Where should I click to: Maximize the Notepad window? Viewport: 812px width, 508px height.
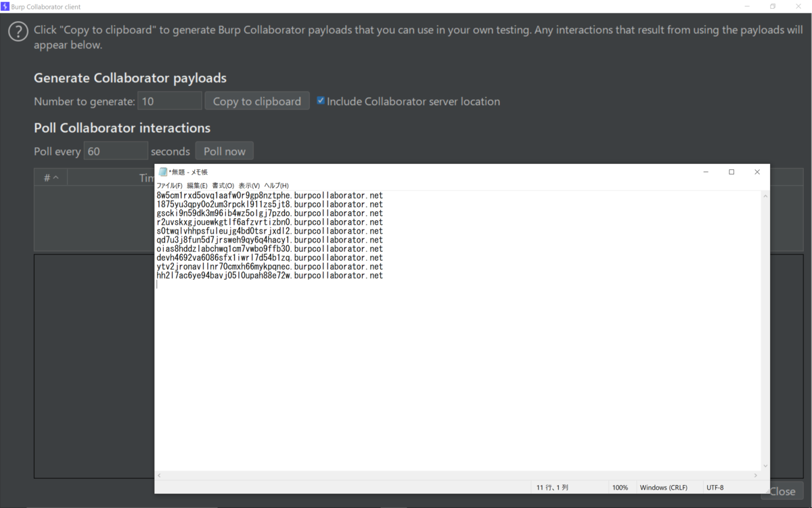(x=731, y=172)
